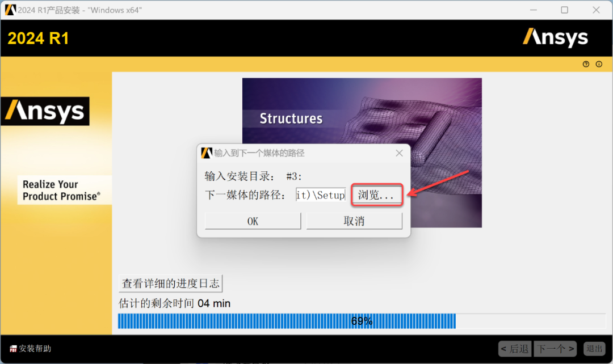
Task: Click the 浏览... browse button
Action: (x=377, y=195)
